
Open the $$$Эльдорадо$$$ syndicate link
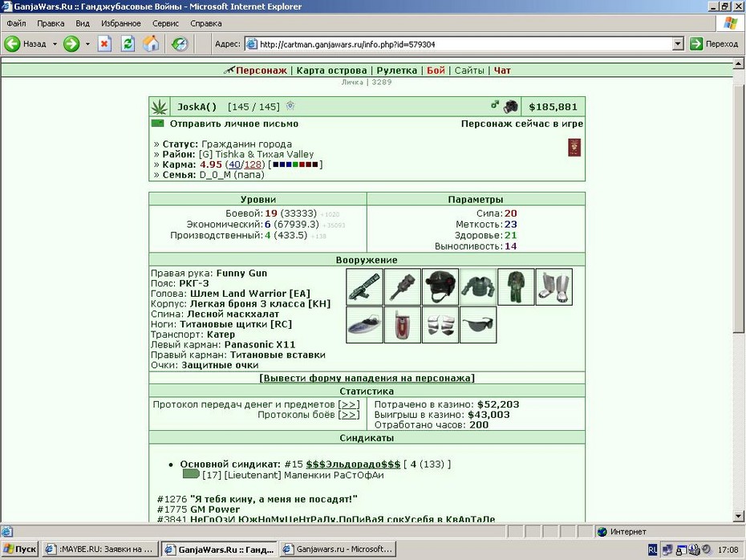click(353, 464)
